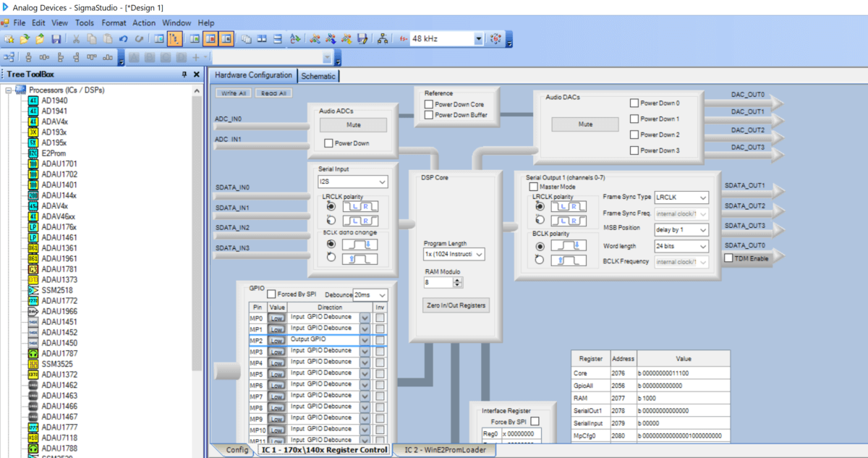Viewport: 868px width, 458px height.
Task: Open the File menu
Action: 19,22
